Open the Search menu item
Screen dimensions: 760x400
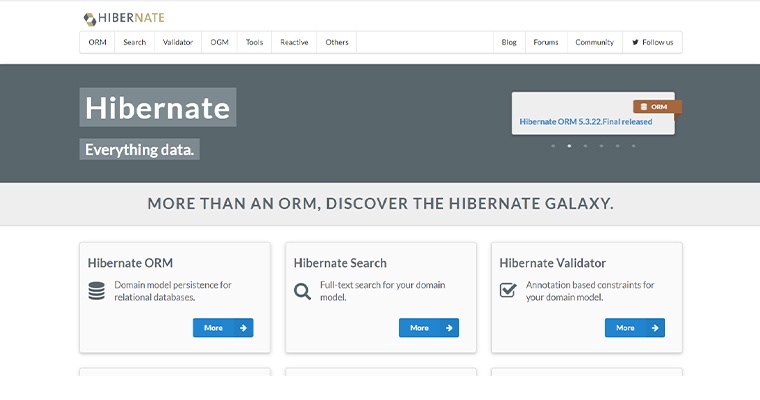click(x=134, y=42)
